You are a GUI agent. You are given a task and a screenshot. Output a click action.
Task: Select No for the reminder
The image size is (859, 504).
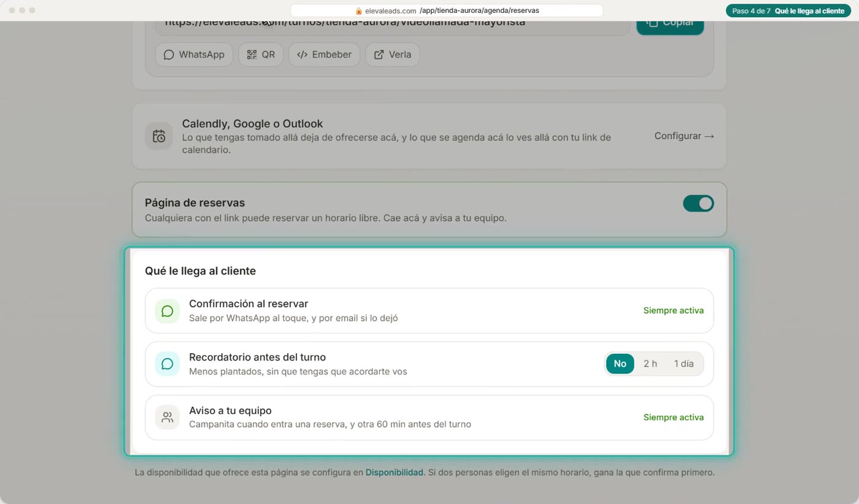tap(620, 364)
